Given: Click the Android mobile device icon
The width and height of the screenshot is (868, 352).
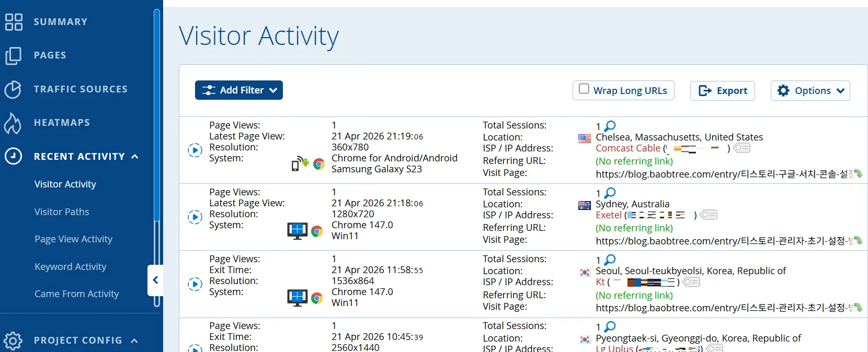Looking at the screenshot, I should tap(300, 164).
